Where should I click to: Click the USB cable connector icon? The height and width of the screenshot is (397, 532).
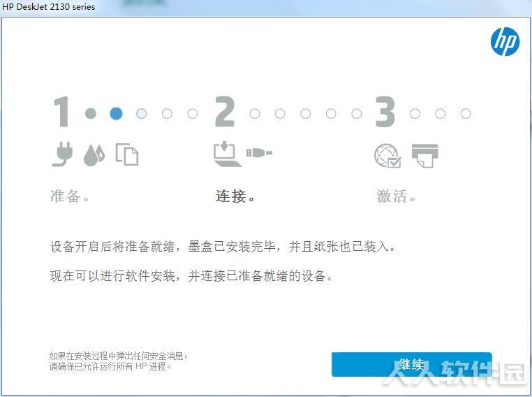pyautogui.click(x=259, y=152)
